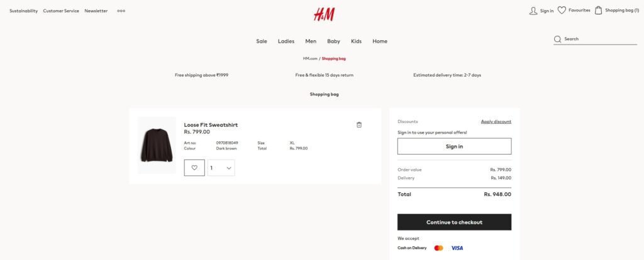The image size is (644, 260).
Task: Open the Loose Fit Sweatshirt title link
Action: pos(211,125)
